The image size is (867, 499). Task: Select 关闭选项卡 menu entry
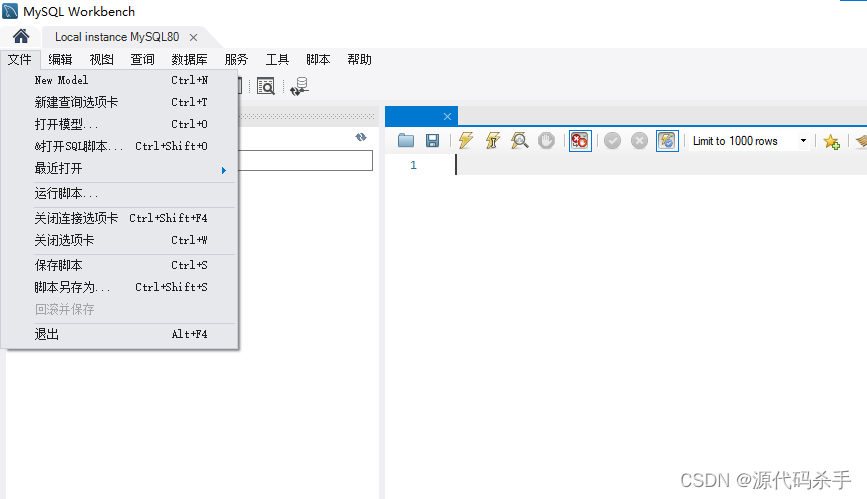[121, 241]
